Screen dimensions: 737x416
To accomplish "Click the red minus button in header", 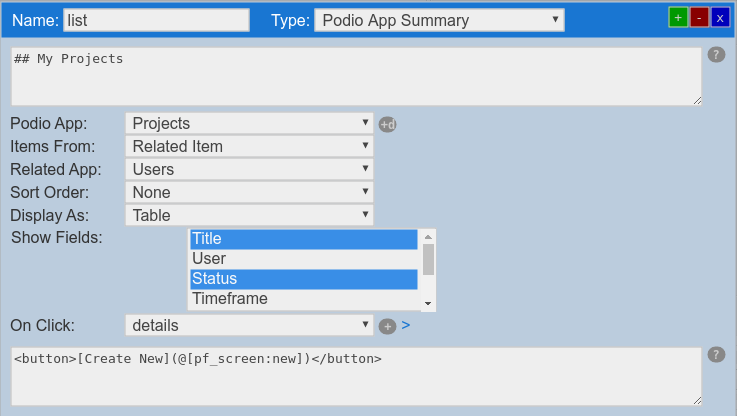I will [699, 17].
